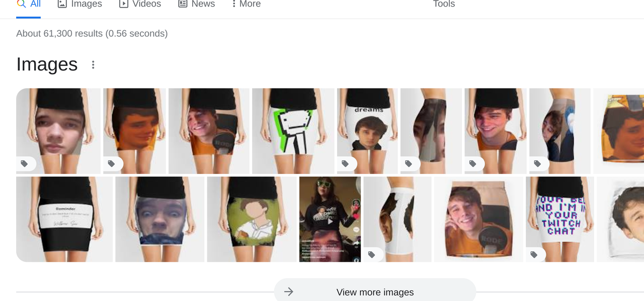Open the Images section three-dot options

(x=93, y=65)
